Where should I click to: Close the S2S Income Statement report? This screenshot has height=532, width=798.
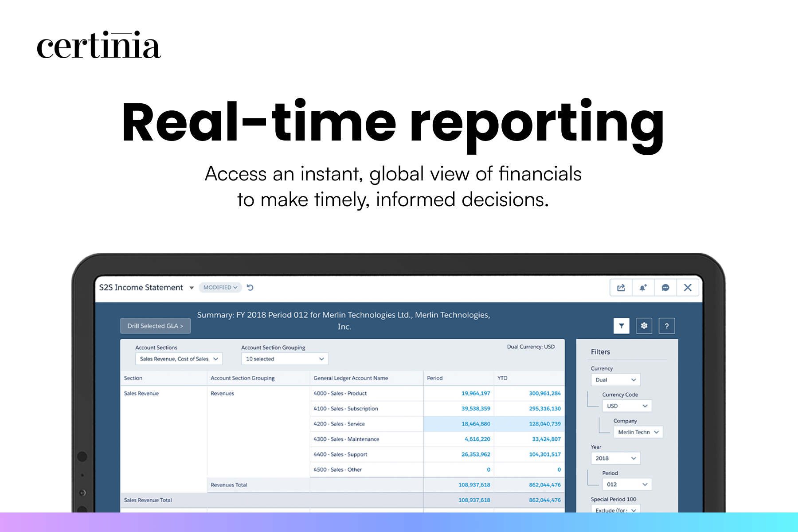[x=688, y=288]
